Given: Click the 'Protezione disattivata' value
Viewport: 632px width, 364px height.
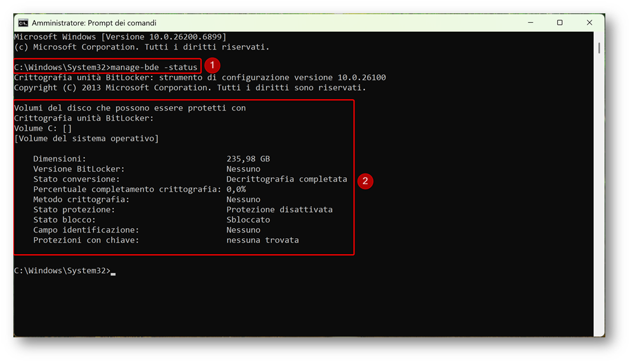Looking at the screenshot, I should point(279,210).
